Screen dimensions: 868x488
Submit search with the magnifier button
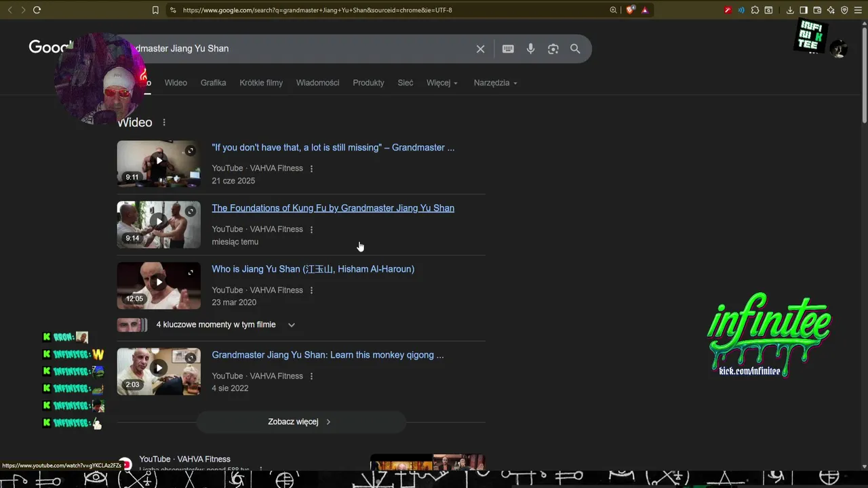[575, 49]
